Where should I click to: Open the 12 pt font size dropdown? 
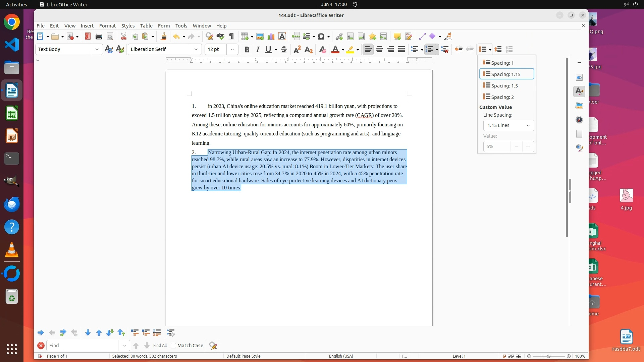coord(232,50)
